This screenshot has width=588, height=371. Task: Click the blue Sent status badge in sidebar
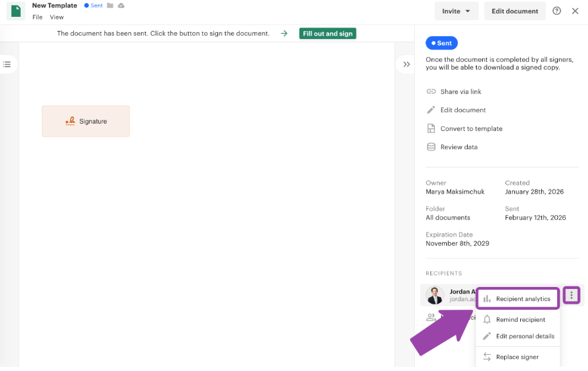pos(442,43)
